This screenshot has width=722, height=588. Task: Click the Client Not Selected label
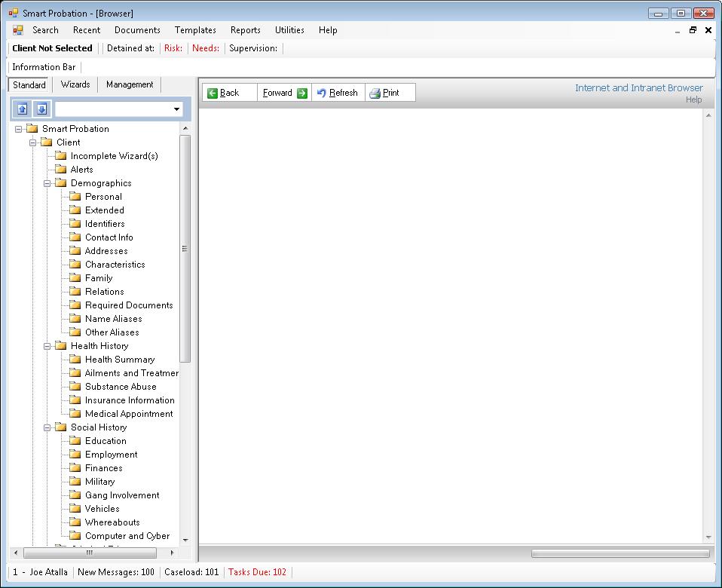(52, 48)
